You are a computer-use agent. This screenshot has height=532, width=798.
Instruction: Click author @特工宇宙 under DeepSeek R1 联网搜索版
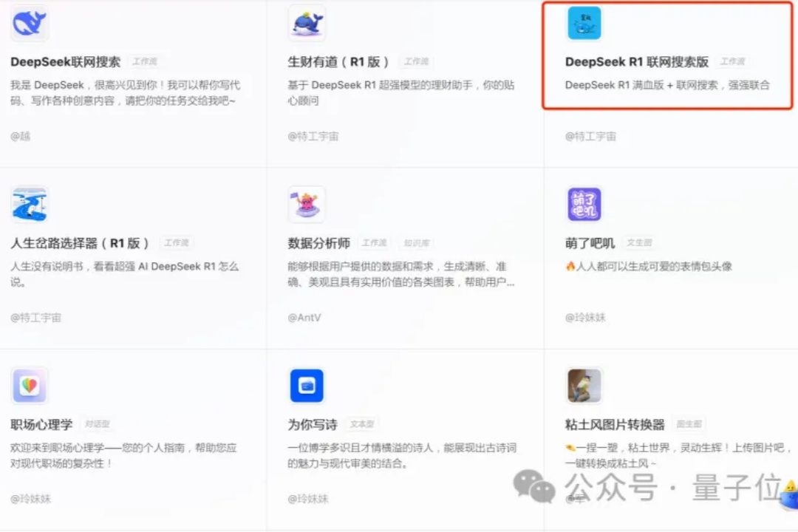tap(590, 136)
